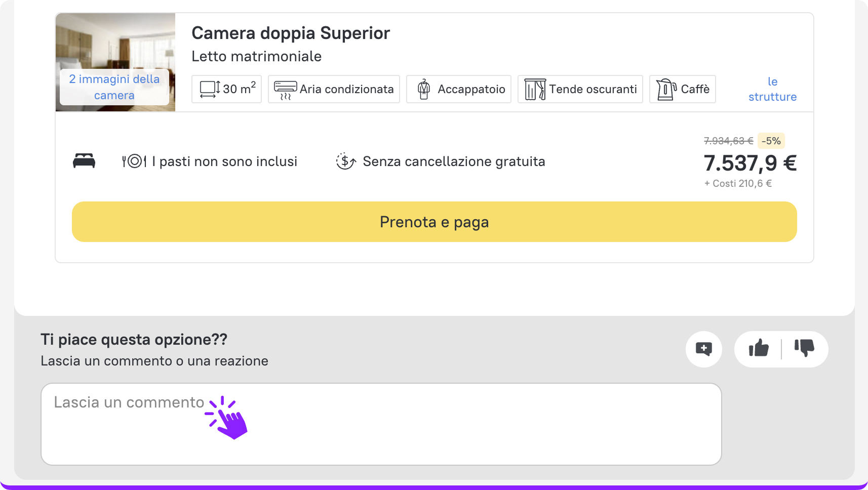Click the 7.537,9 € price
This screenshot has height=490, width=868.
pos(750,163)
